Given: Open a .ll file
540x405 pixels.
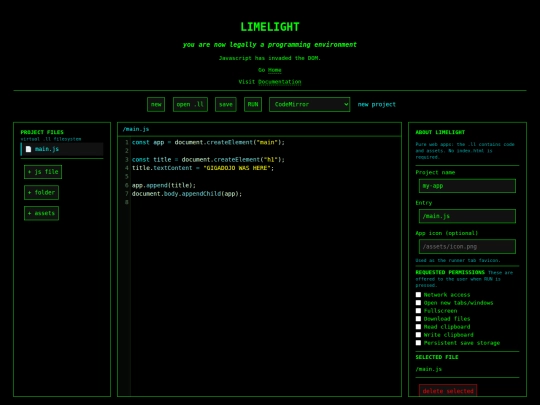Looking at the screenshot, I should (x=190, y=104).
